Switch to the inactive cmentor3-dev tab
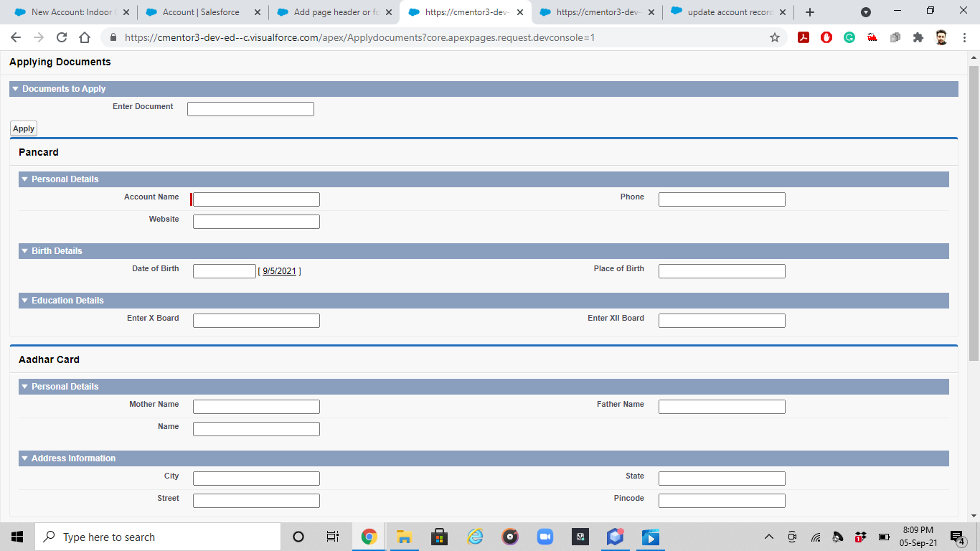This screenshot has height=551, width=980. coord(597,12)
